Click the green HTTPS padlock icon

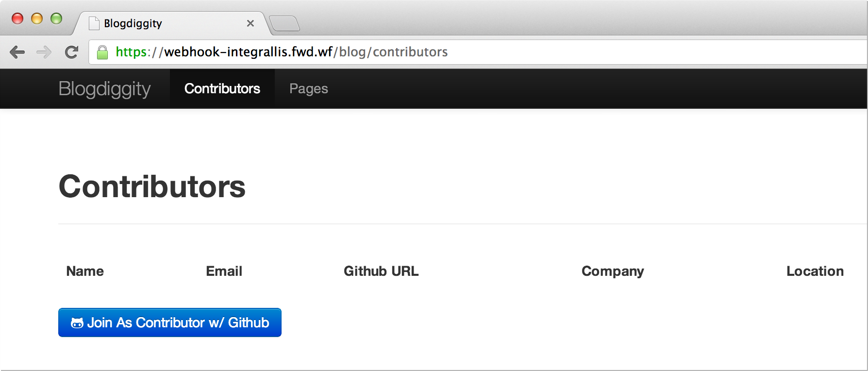coord(103,51)
